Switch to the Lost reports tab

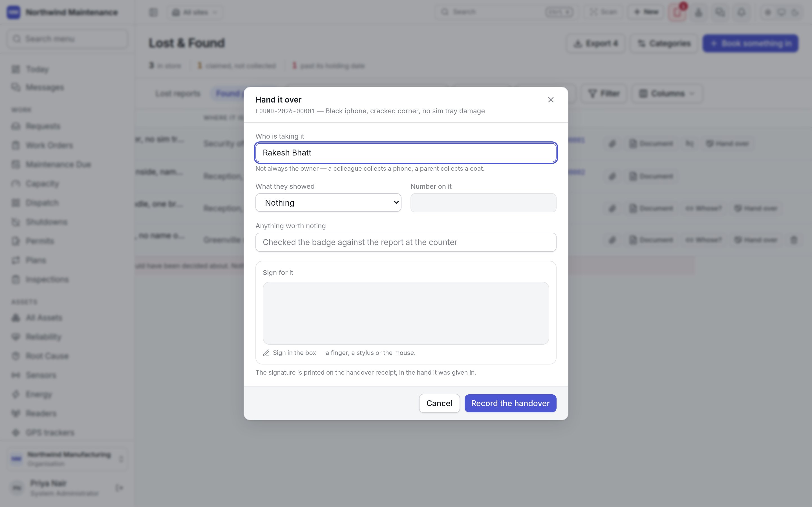pyautogui.click(x=178, y=94)
